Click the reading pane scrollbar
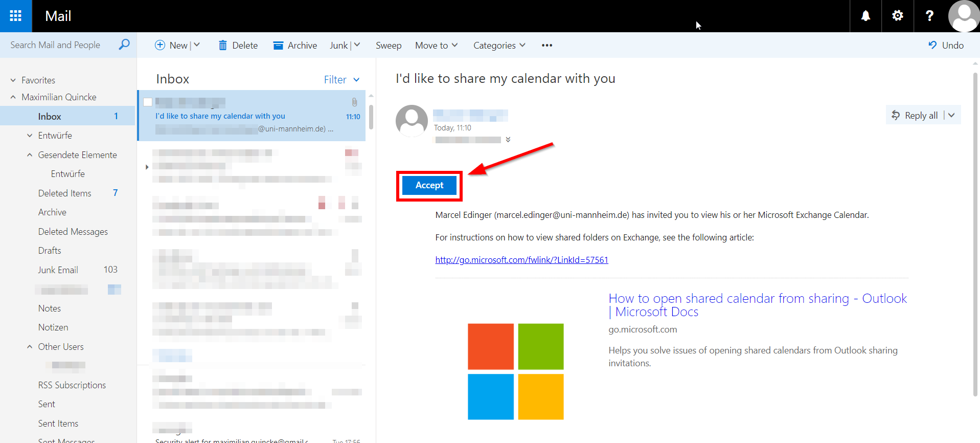 click(x=975, y=234)
